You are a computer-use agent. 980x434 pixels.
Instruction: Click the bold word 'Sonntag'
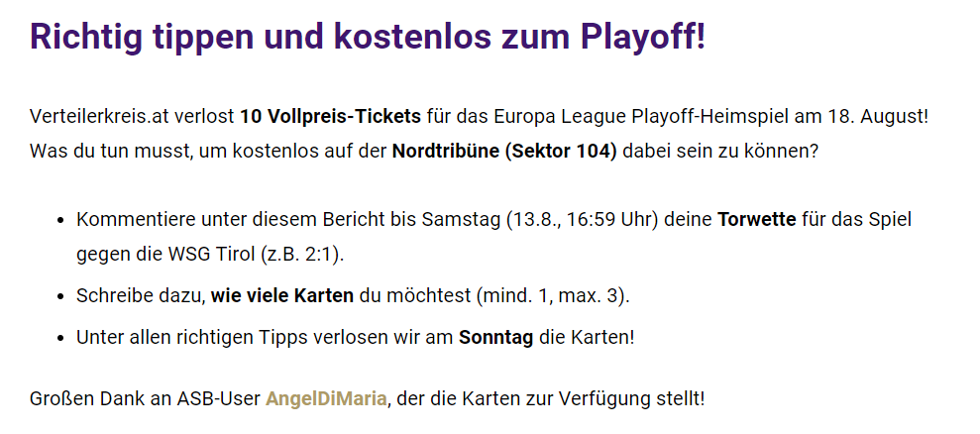click(x=496, y=338)
